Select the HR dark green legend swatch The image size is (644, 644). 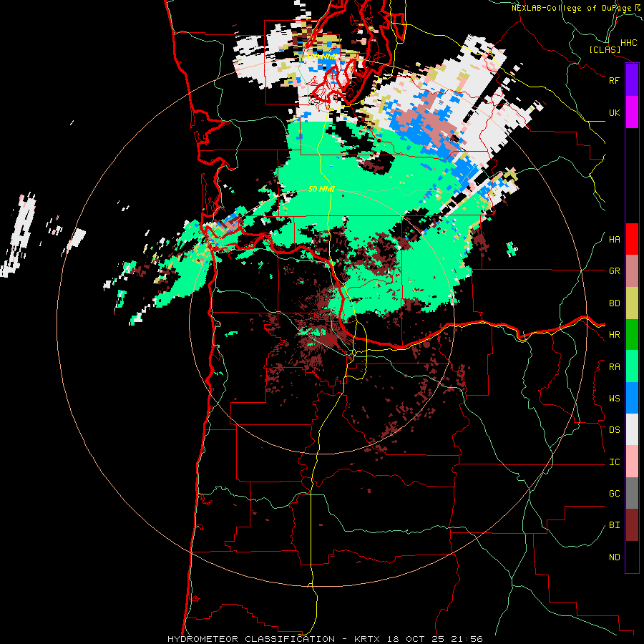click(632, 335)
